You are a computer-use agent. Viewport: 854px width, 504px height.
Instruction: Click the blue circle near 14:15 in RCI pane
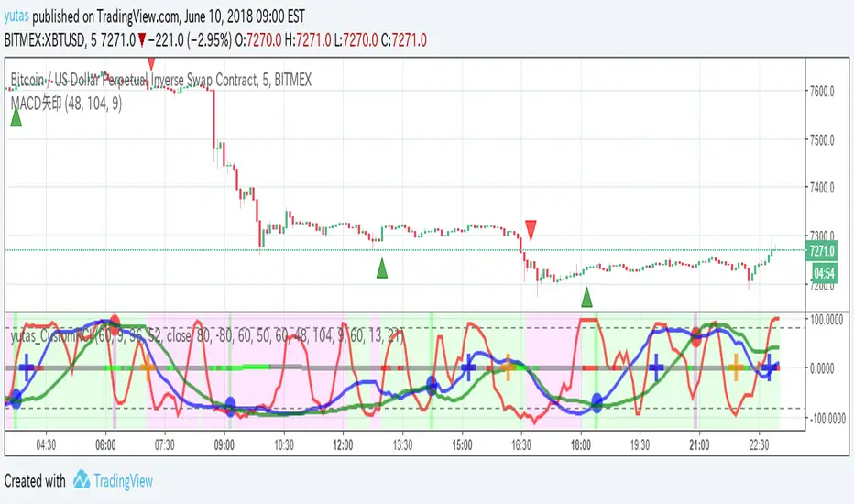coord(432,385)
